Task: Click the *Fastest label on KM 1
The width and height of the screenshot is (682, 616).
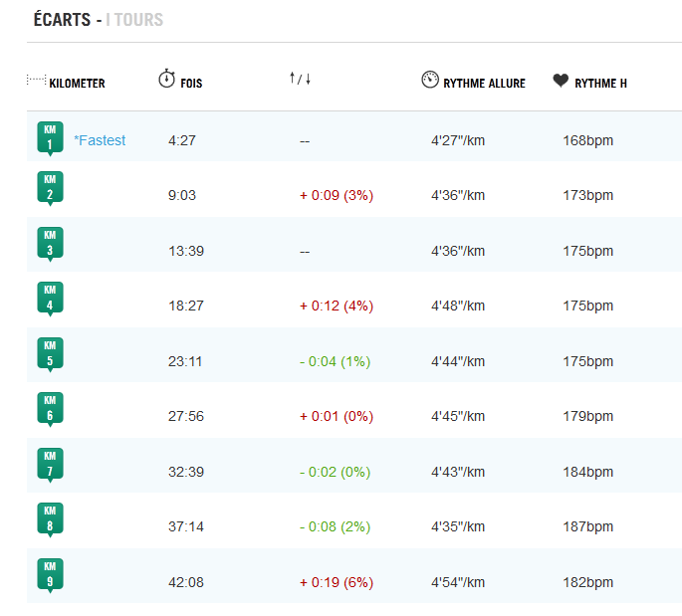Action: click(x=100, y=140)
